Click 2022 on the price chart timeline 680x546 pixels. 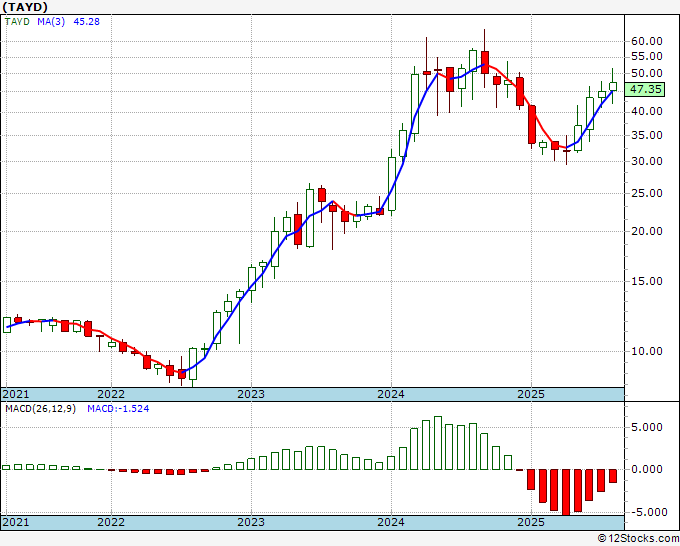111,394
